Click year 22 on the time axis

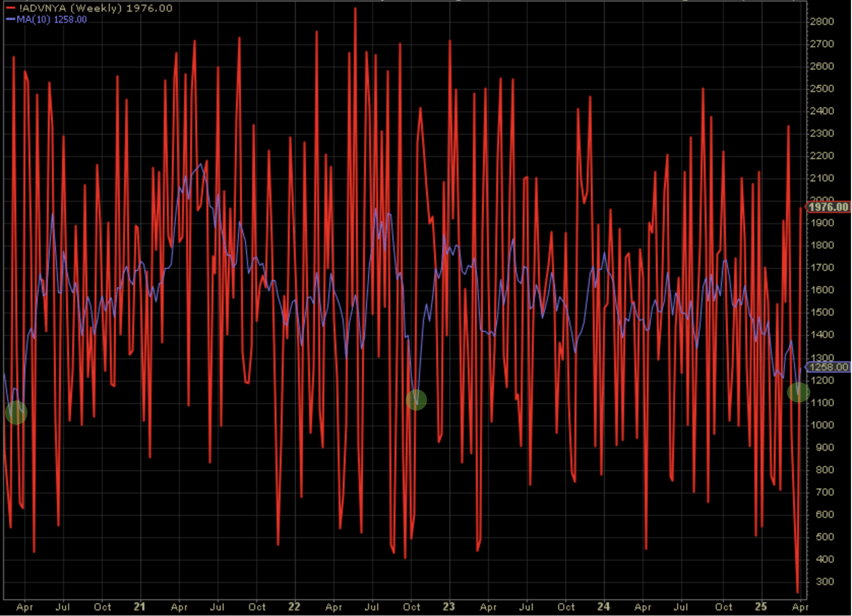coord(294,607)
